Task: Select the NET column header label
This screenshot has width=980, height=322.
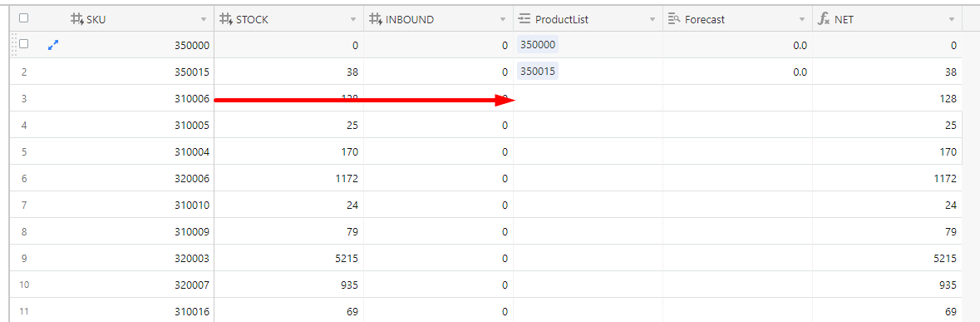Action: [844, 19]
